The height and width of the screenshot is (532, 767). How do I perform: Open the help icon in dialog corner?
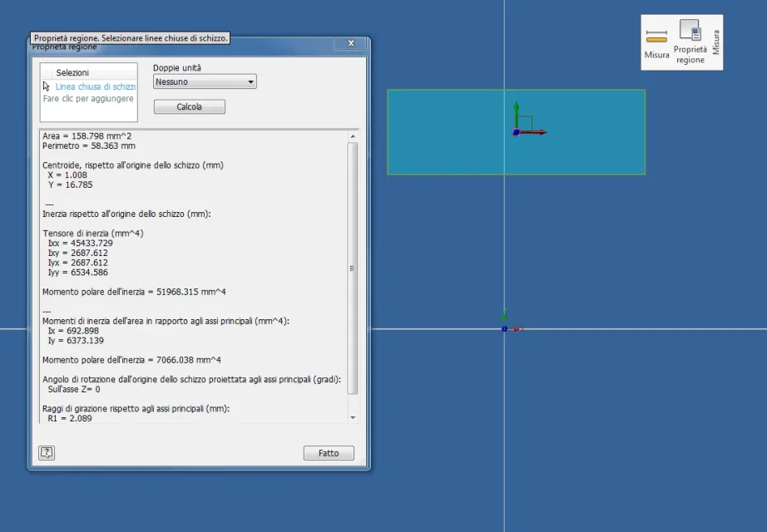pyautogui.click(x=47, y=453)
